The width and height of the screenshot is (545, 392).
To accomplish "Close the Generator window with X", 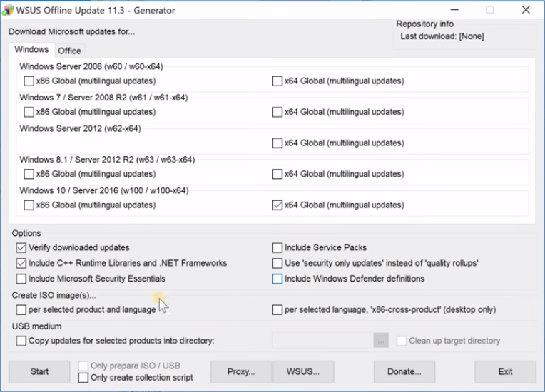I will pyautogui.click(x=526, y=10).
